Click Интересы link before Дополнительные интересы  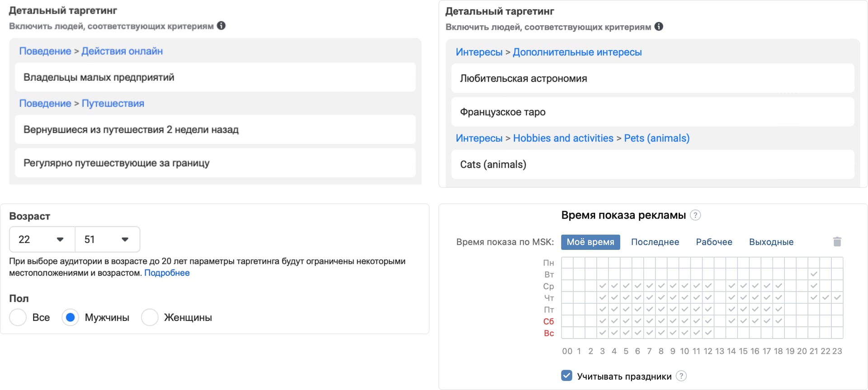point(479,52)
